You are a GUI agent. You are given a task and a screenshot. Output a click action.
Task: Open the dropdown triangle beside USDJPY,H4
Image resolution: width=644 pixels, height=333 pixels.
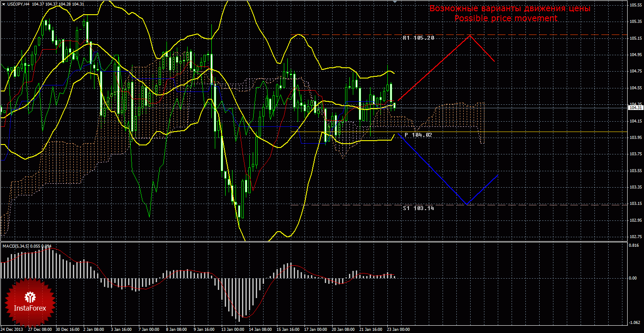(3, 4)
